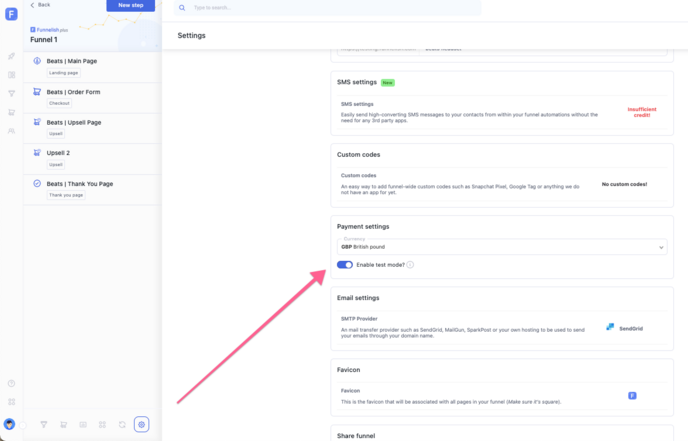This screenshot has height=441, width=688.
Task: Click the refresh arrows icon in bottom toolbar
Action: [122, 425]
